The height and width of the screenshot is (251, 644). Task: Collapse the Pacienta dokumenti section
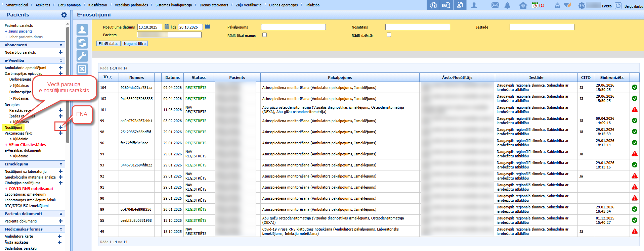61,214
